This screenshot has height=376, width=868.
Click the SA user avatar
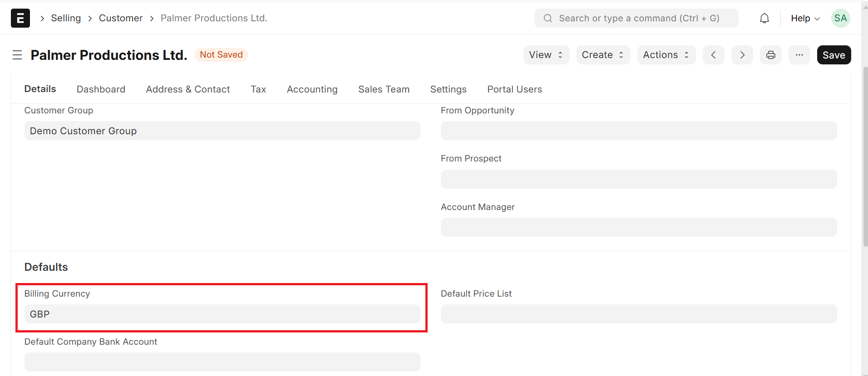[x=840, y=18]
